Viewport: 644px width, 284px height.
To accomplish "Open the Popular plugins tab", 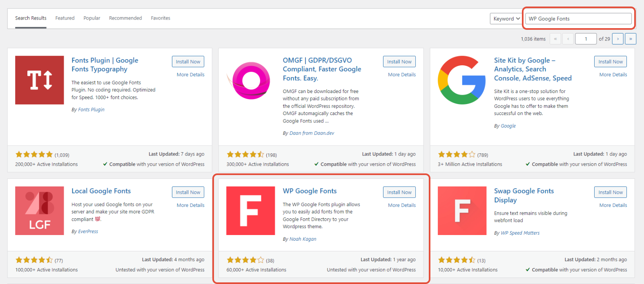I will coord(92,18).
